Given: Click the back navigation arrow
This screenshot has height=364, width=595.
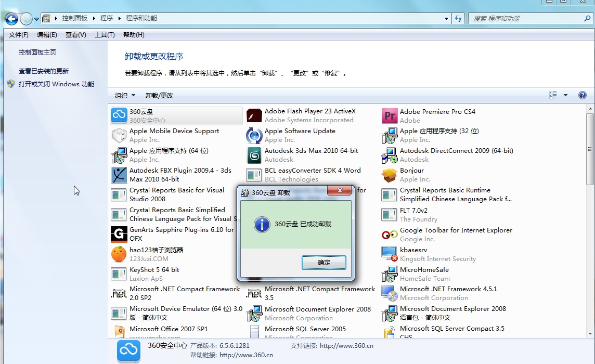Looking at the screenshot, I should click(11, 19).
